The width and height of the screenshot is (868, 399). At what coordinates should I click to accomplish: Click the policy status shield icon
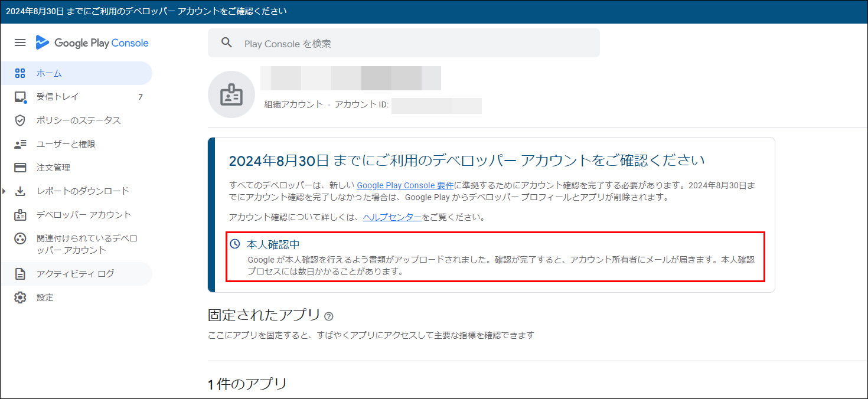click(20, 120)
